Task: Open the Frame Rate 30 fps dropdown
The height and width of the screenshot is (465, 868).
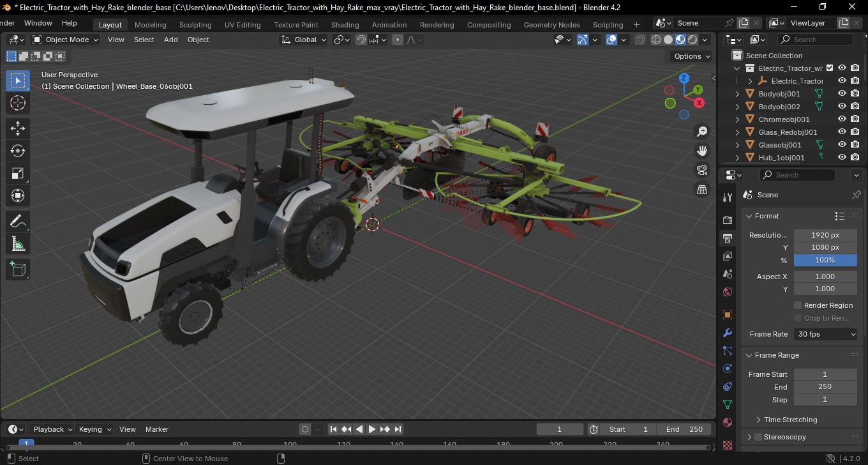Action: tap(826, 334)
